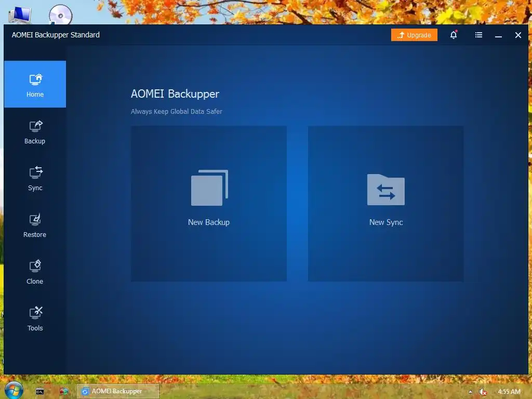532x399 pixels.
Task: Click the New Sync tile
Action: pyautogui.click(x=386, y=204)
